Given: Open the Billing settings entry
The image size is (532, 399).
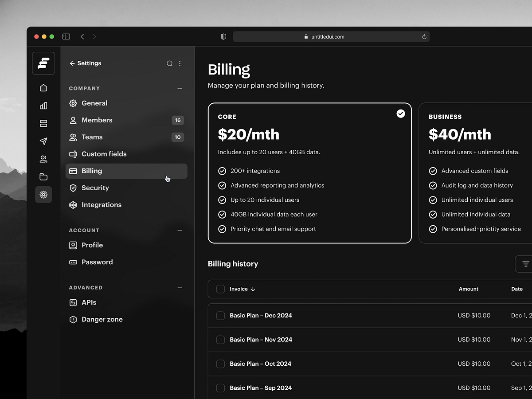Looking at the screenshot, I should pos(91,171).
